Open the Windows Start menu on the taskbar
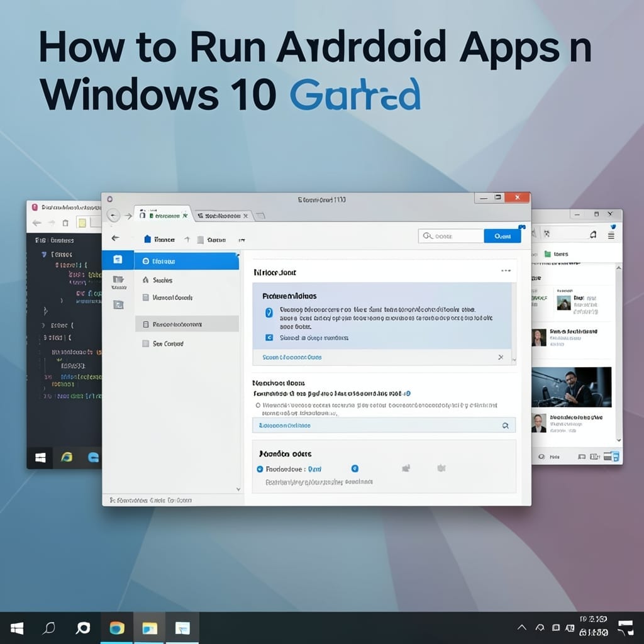Image resolution: width=644 pixels, height=644 pixels. 17,628
